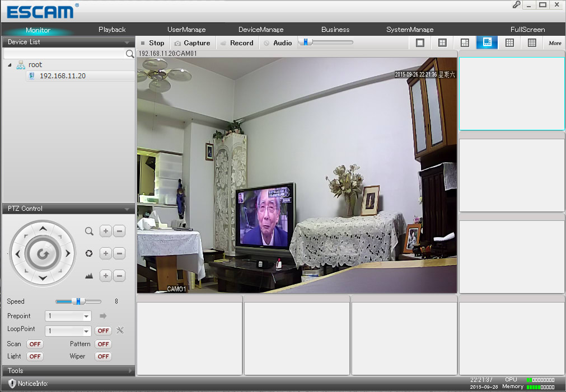Switch to the DeviceManage tab

[261, 30]
